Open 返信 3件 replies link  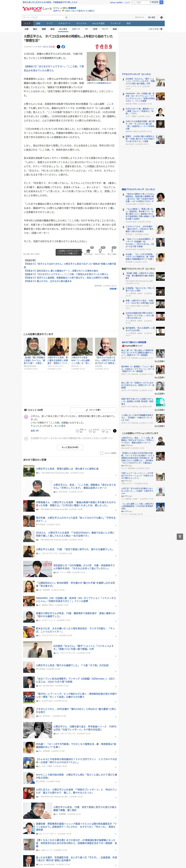tap(35, 431)
